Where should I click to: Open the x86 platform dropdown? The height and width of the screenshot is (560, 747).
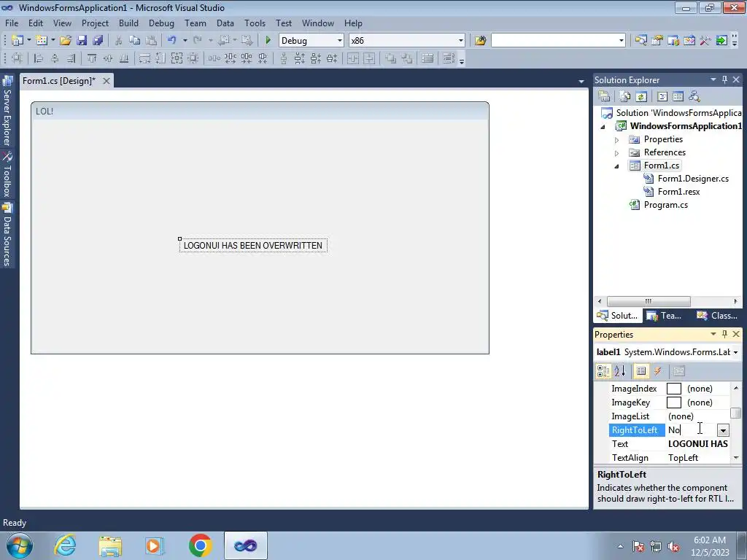point(461,41)
